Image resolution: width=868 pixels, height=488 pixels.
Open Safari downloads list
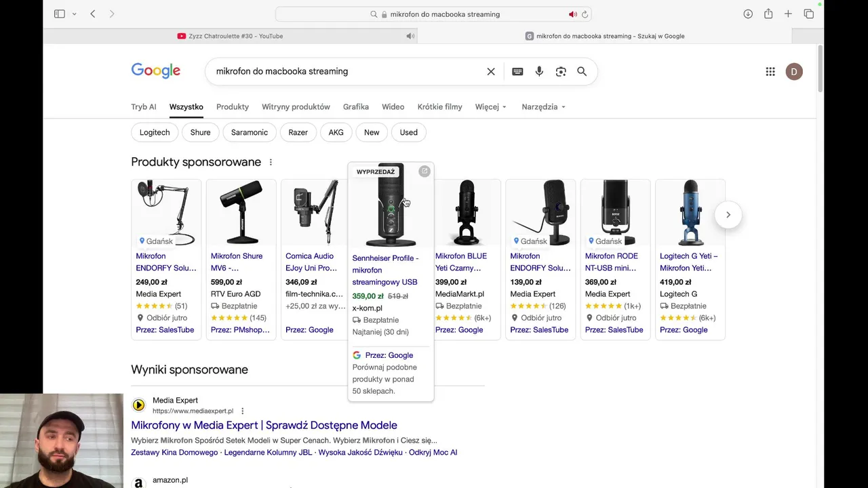tap(748, 14)
